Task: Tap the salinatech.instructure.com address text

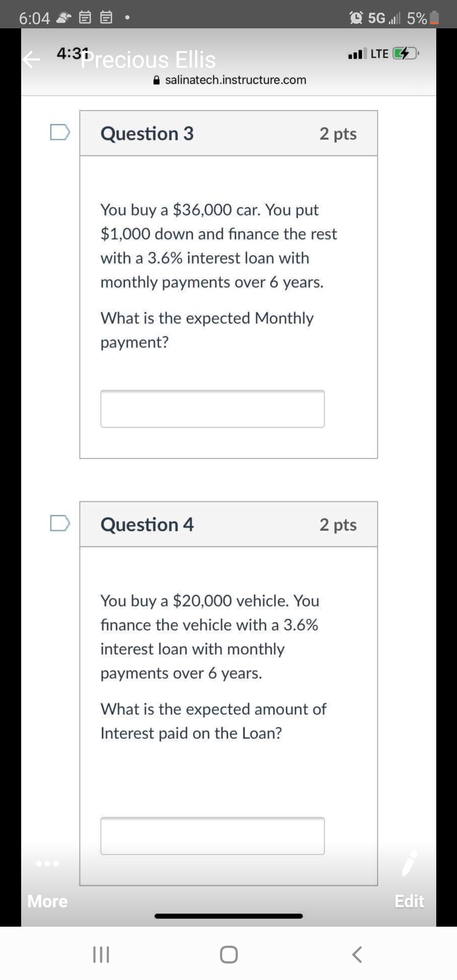Action: click(x=235, y=80)
